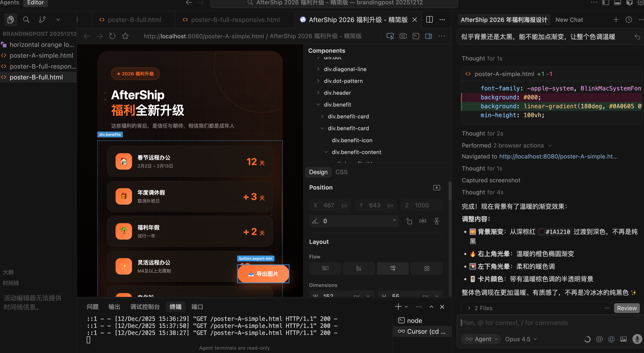Toggle flip horizontal in Position section
The width and height of the screenshot is (644, 353).
click(422, 221)
